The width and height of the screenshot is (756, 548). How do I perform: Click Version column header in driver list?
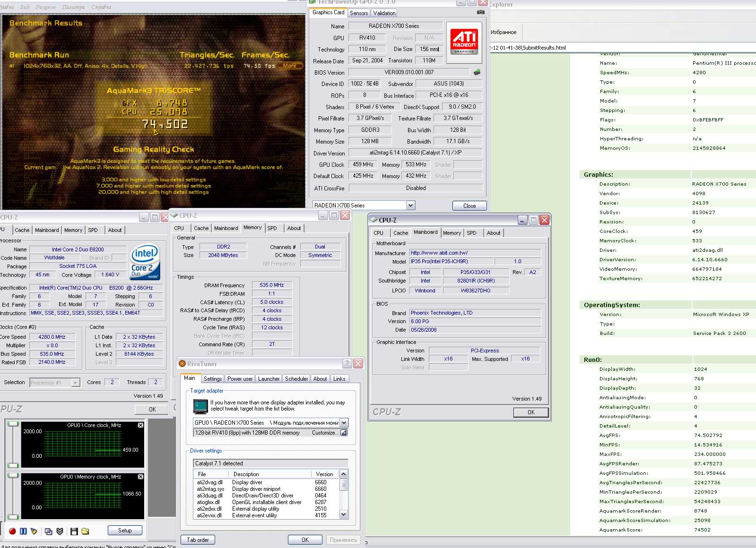[x=324, y=474]
